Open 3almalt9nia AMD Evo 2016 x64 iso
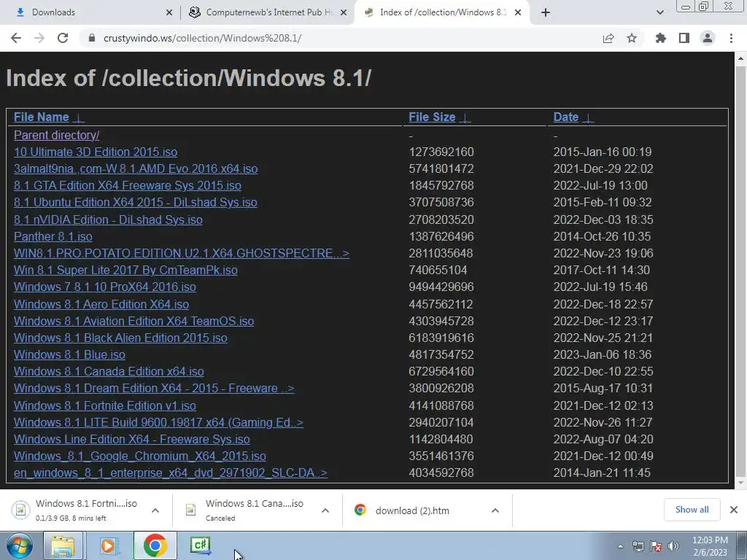Viewport: 747px width, 560px height. (x=136, y=168)
